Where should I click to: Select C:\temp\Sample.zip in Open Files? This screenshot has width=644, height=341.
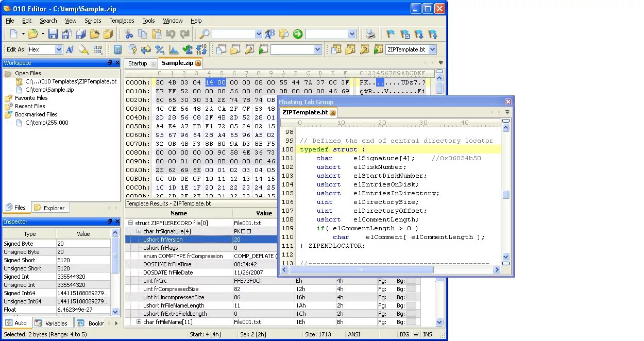[x=49, y=90]
